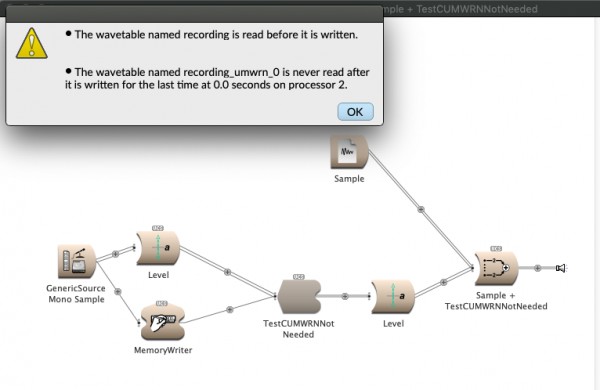
Task: Click OK in the warning dialog
Action: click(x=355, y=111)
